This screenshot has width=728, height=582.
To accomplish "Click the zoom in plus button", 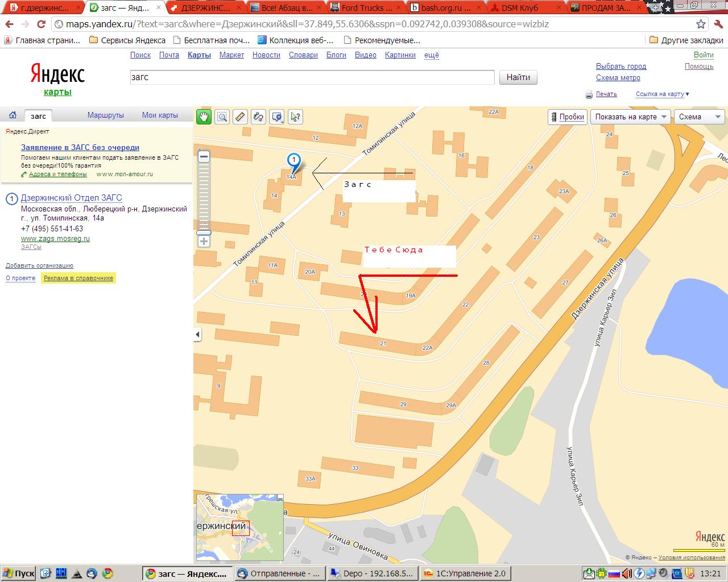I will 204,242.
